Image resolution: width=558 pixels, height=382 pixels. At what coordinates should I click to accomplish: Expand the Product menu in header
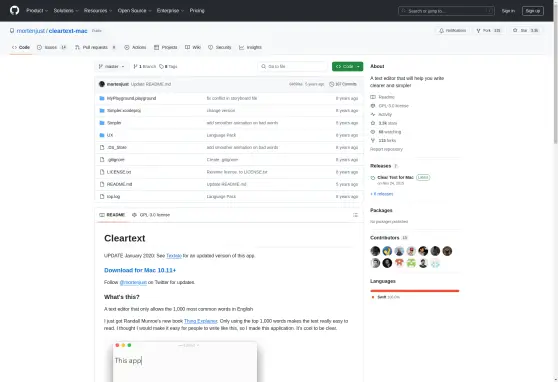[37, 11]
